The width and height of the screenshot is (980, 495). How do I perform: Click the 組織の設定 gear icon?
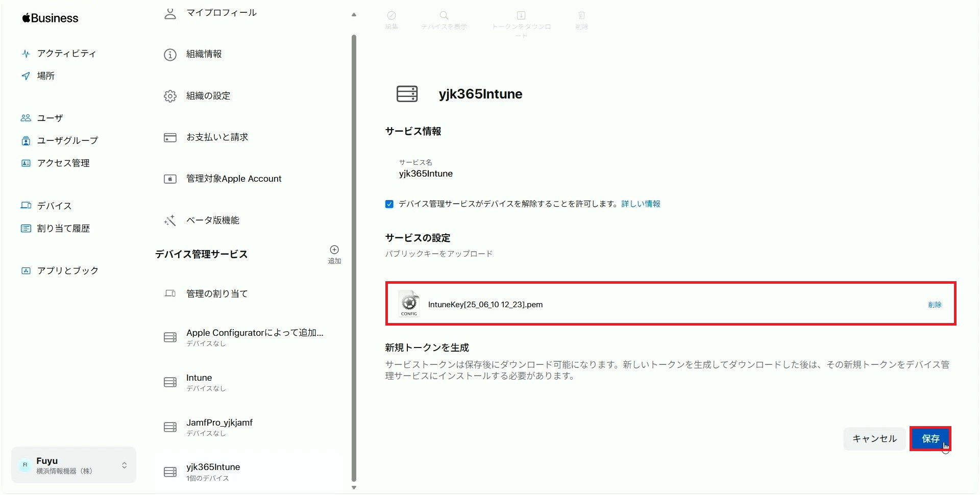pyautogui.click(x=170, y=96)
